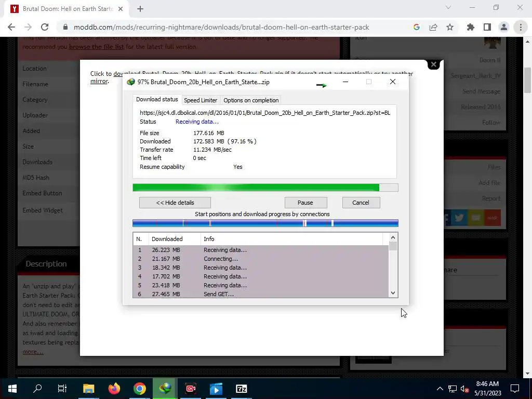Open the Options on completion tab
The image size is (532, 399).
tap(251, 100)
